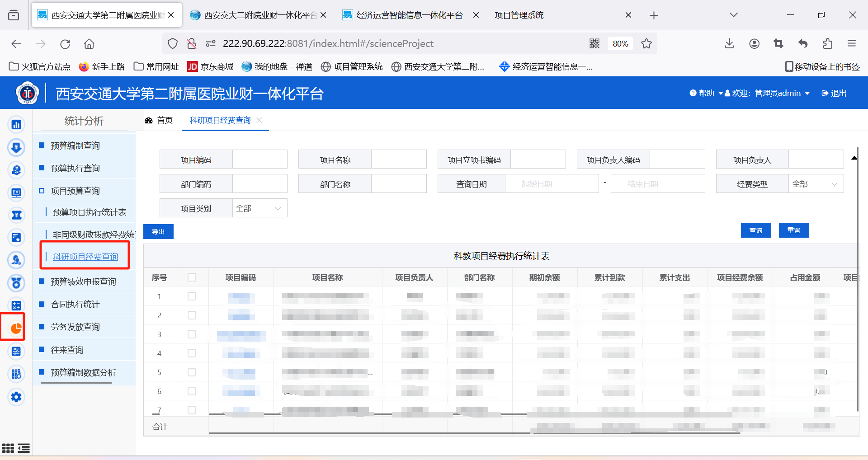Click the 导出 export button
Viewport: 868px width, 460px height.
coord(158,231)
